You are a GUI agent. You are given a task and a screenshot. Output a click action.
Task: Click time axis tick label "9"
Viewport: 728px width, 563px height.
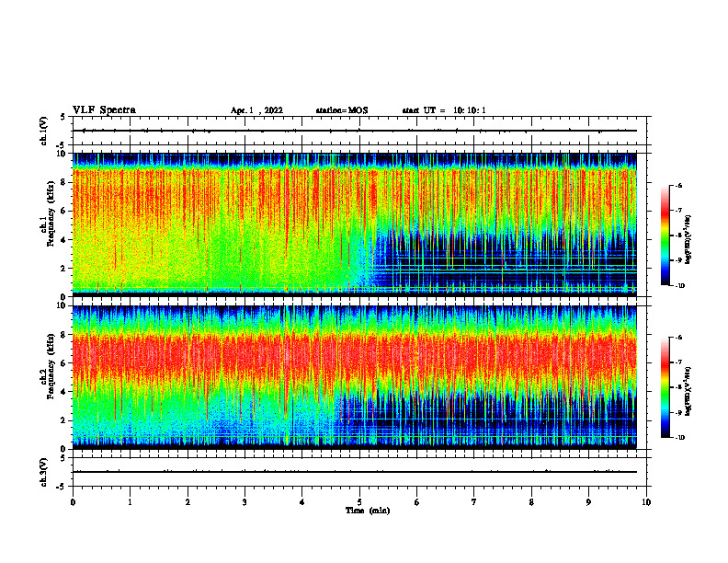coord(588,502)
